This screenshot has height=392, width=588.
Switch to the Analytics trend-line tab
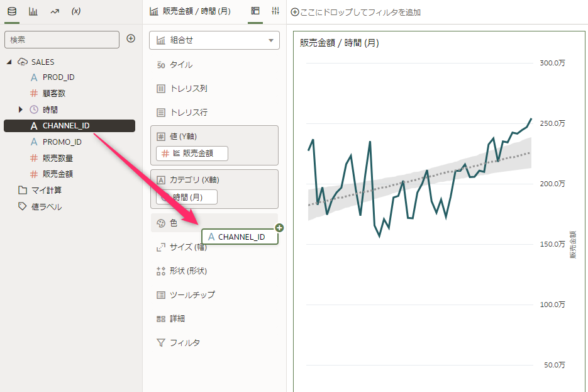tap(55, 11)
